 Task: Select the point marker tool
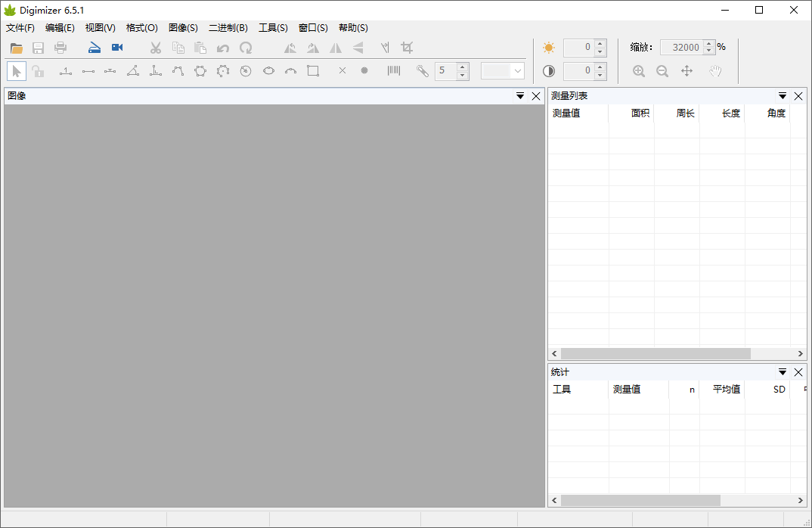364,71
